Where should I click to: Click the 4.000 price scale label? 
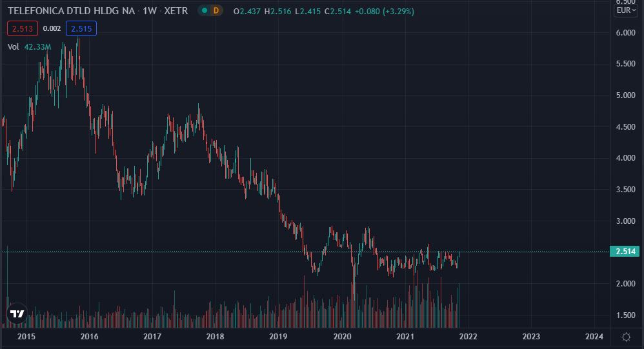[625, 158]
